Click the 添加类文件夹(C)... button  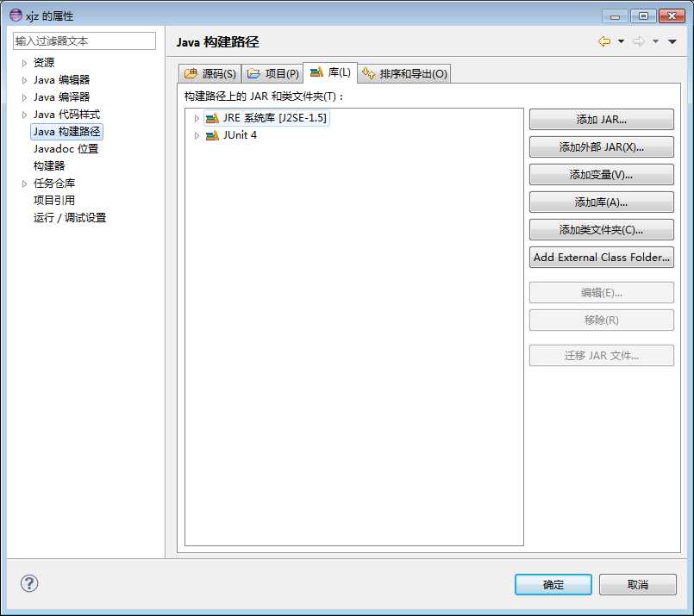602,229
